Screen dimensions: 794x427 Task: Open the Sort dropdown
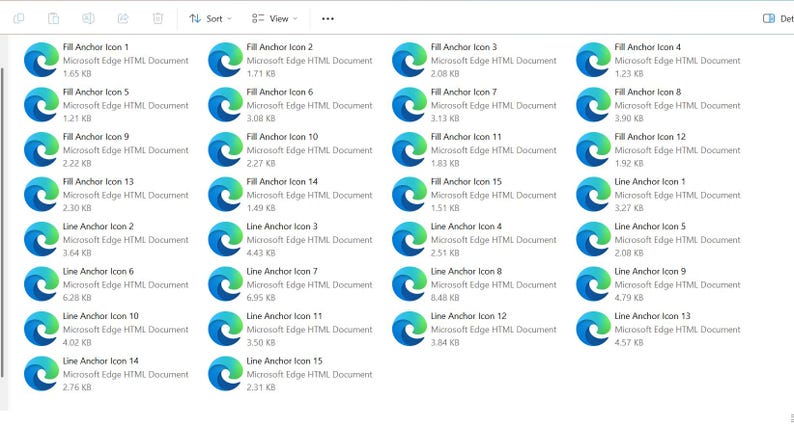click(210, 19)
